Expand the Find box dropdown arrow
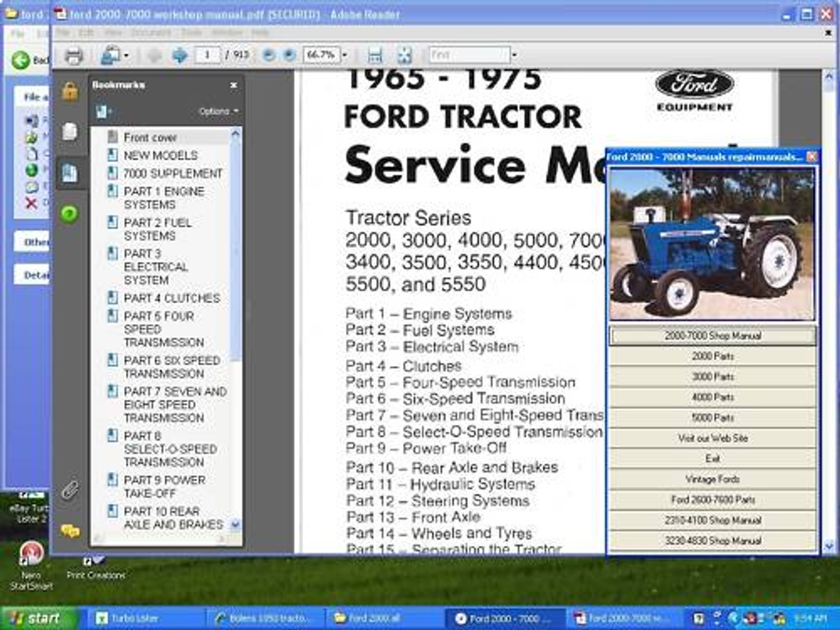The width and height of the screenshot is (840, 630). tap(513, 54)
